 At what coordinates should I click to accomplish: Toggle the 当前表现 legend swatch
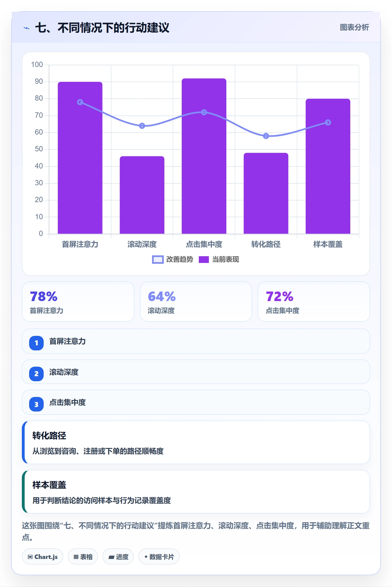click(204, 260)
